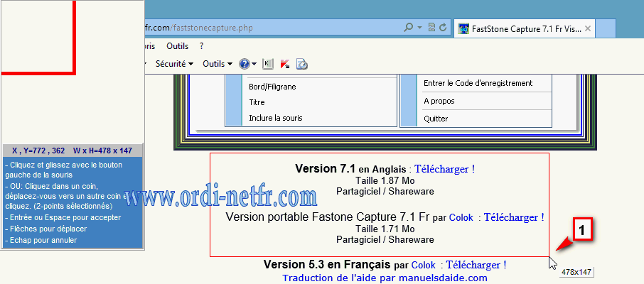Click Colok link beside Version 5.3
The image size is (644, 284).
coord(424,265)
